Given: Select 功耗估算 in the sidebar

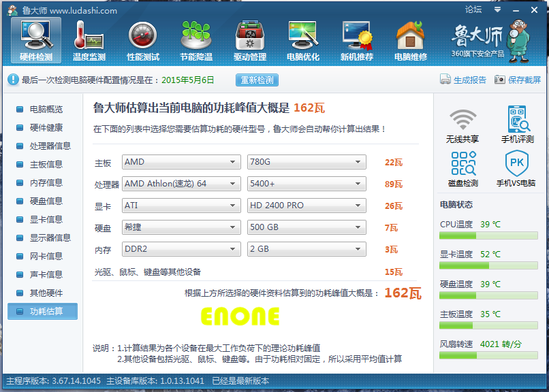Looking at the screenshot, I should (43, 311).
